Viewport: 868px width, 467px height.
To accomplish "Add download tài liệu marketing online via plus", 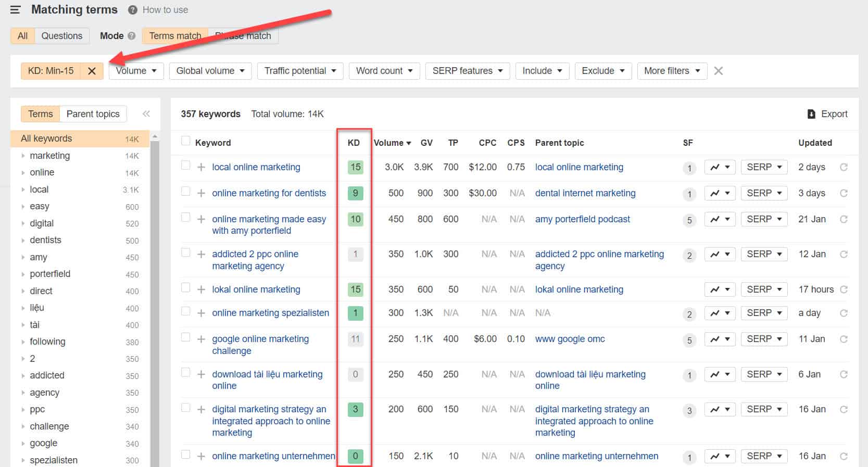I will (x=201, y=374).
